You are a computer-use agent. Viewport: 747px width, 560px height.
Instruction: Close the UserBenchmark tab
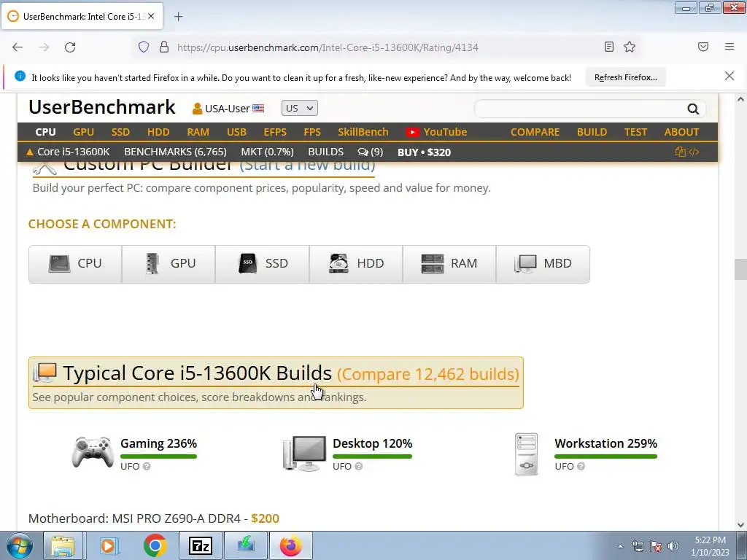151,16
